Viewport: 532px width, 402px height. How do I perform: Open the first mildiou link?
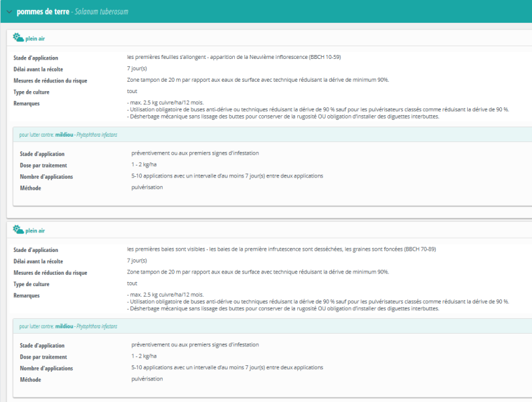point(64,135)
